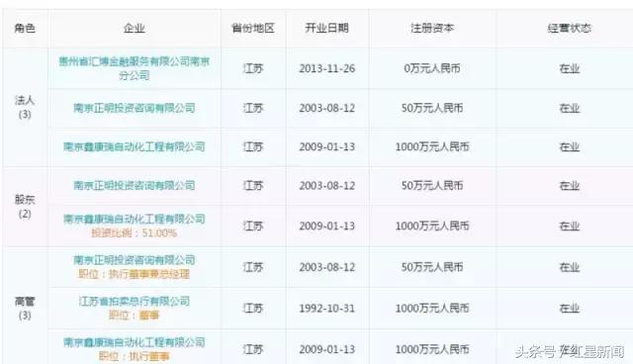
Task: Click 职位：董事 under 江苏省拍卖总行
Action: click(x=135, y=316)
